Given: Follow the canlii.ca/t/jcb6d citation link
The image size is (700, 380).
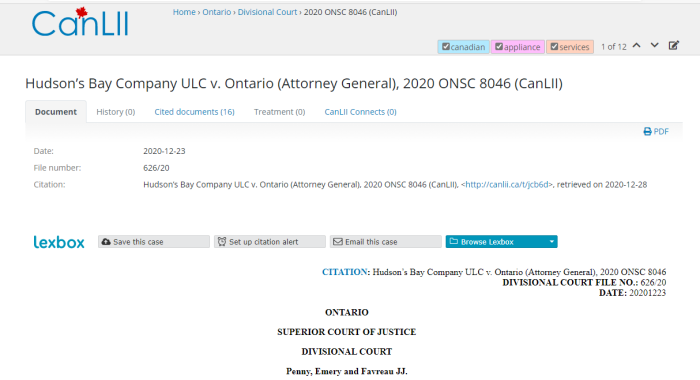Looking at the screenshot, I should point(507,184).
